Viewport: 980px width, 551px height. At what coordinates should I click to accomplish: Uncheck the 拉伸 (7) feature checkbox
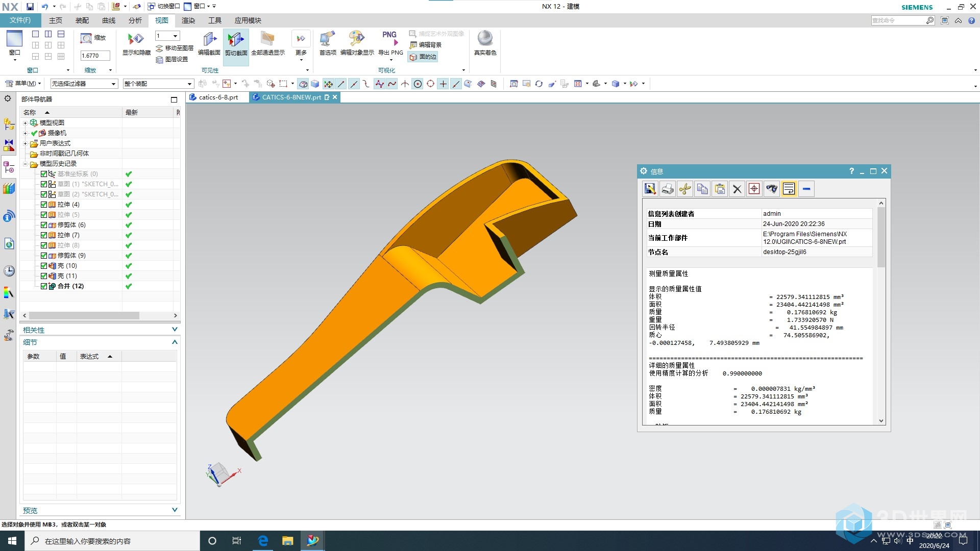[44, 235]
